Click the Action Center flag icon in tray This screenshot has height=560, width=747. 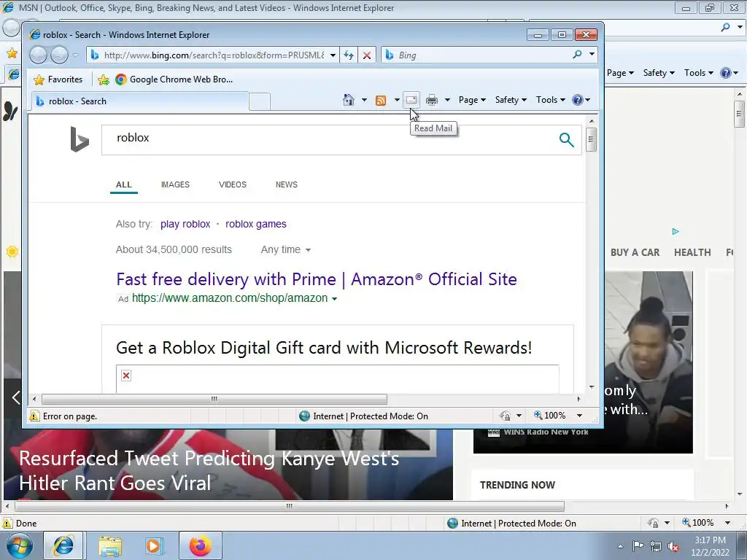point(638,546)
